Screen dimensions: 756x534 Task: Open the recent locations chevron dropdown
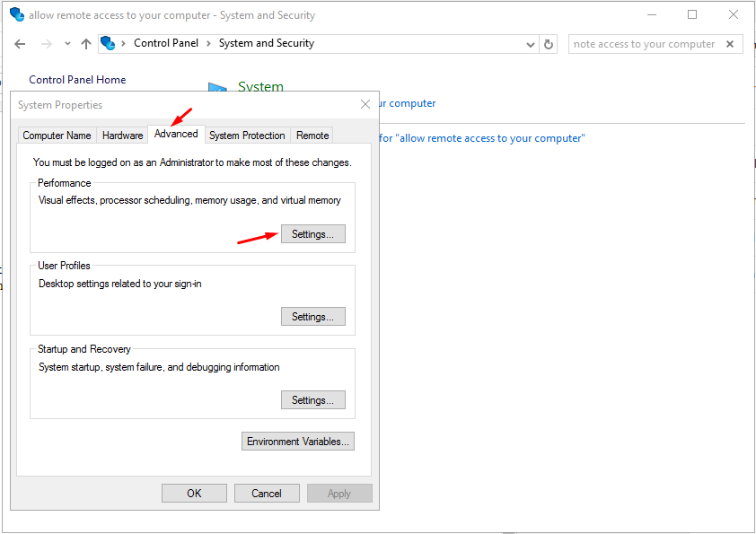coord(66,43)
